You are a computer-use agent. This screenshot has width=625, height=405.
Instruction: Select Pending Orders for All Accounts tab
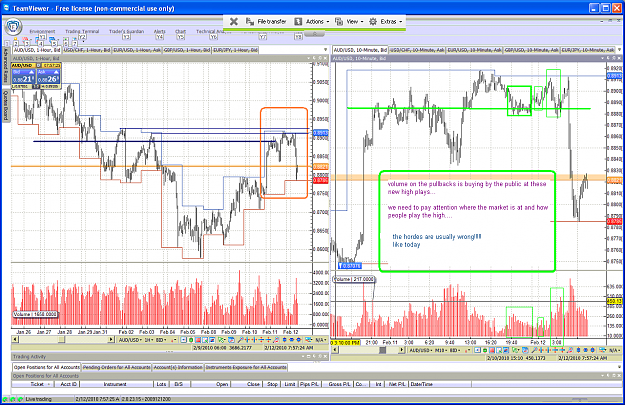(x=116, y=367)
